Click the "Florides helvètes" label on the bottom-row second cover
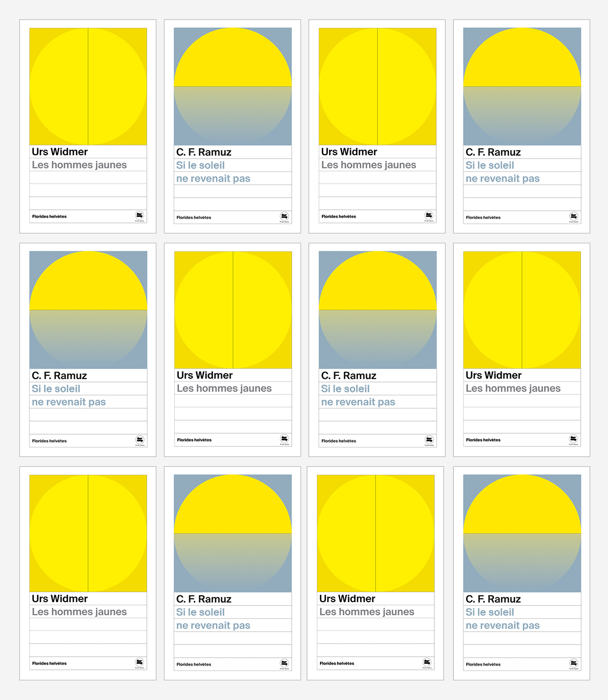This screenshot has height=700, width=608. (x=194, y=665)
